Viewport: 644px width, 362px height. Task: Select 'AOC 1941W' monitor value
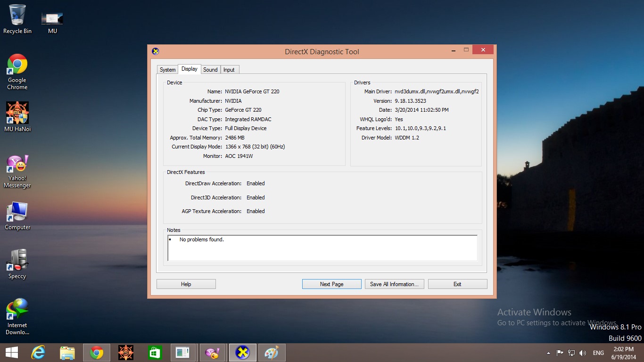tap(239, 156)
